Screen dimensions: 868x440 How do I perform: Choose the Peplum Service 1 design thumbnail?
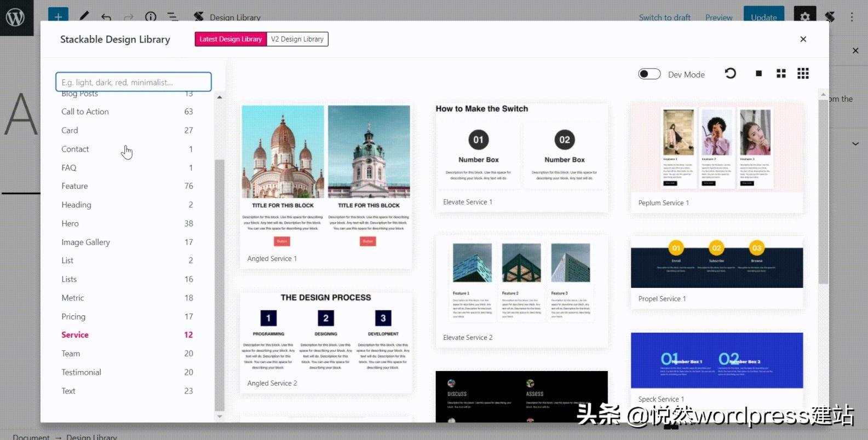tap(717, 157)
